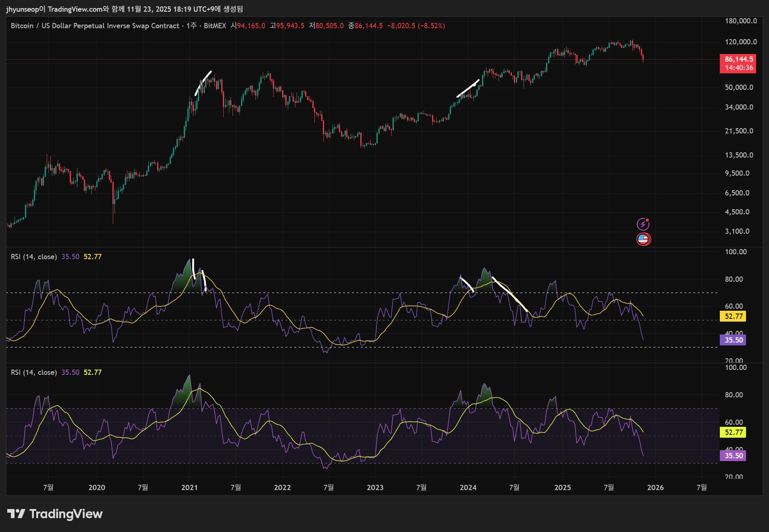The image size is (769, 532).
Task: Click the 2020 label on the time axis
Action: coord(97,488)
